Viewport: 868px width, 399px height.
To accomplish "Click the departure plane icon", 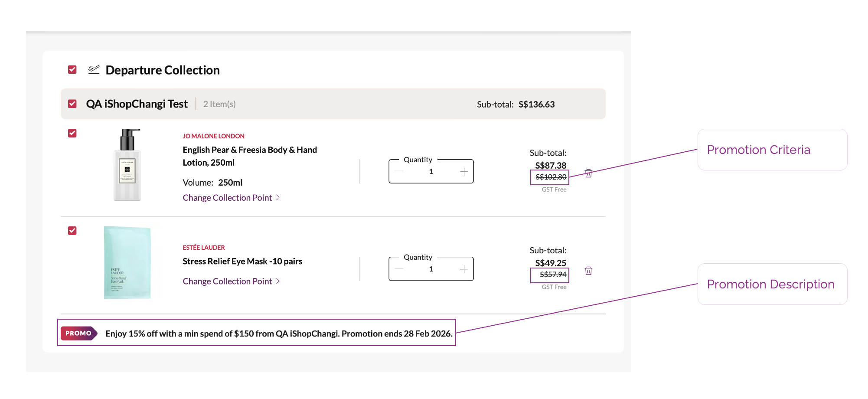I will pos(94,70).
